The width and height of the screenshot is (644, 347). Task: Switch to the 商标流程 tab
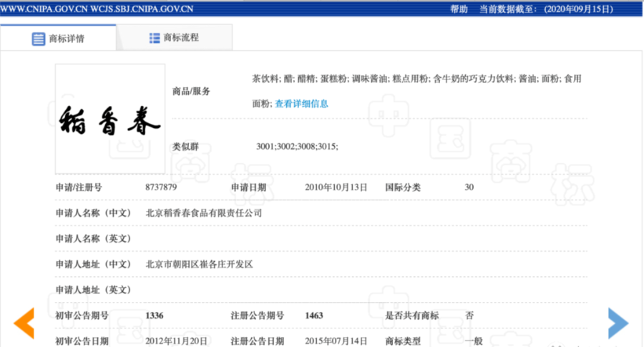click(x=175, y=38)
